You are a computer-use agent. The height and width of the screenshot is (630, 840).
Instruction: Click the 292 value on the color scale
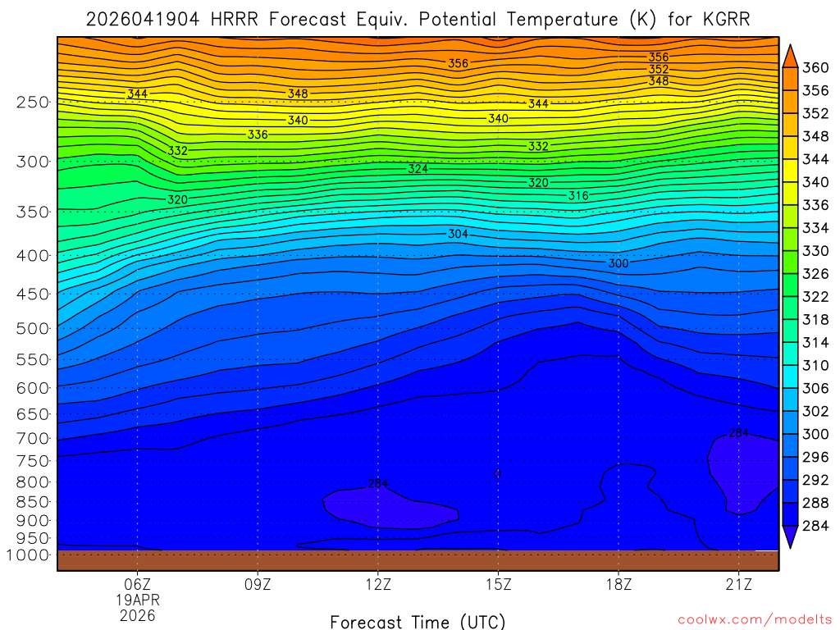815,480
